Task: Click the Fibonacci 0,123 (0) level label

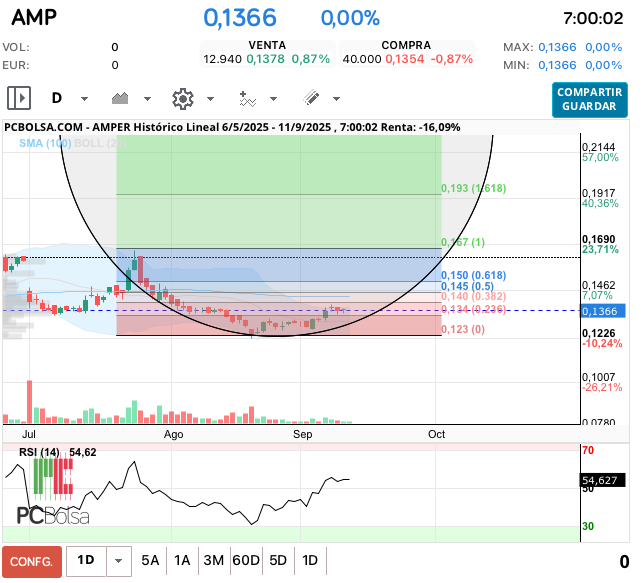Action: pos(463,329)
